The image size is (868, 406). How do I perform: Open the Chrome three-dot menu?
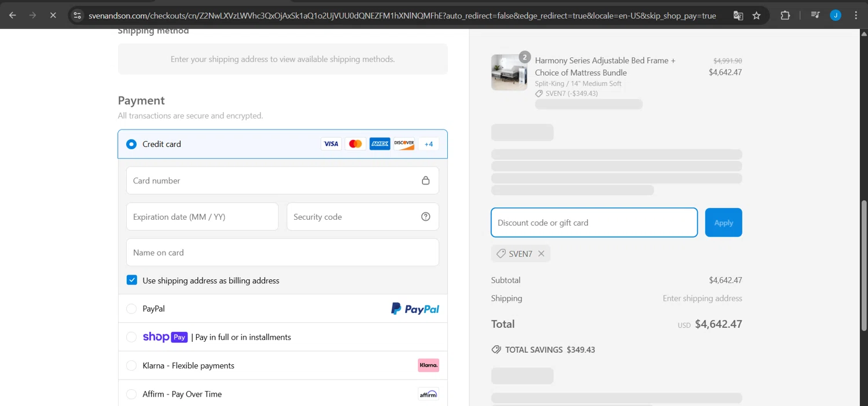(x=856, y=16)
